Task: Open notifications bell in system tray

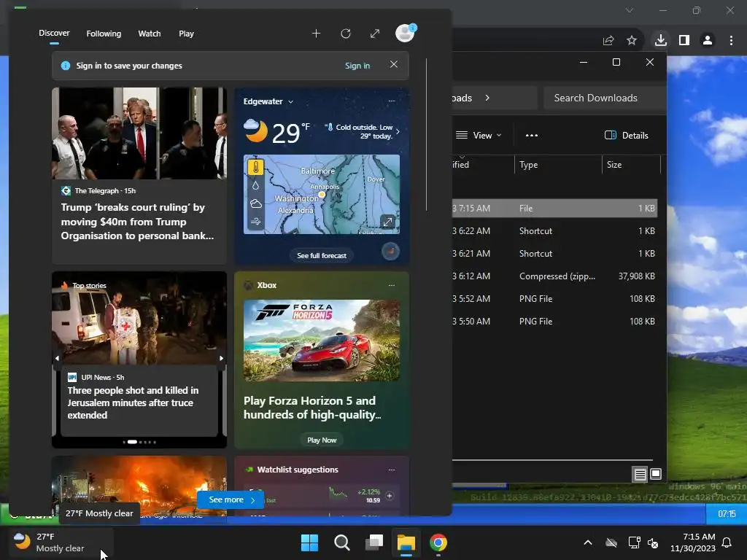Action: (727, 542)
